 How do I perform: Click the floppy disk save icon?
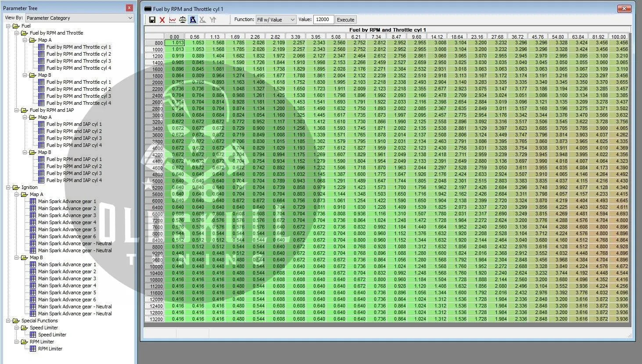click(152, 20)
